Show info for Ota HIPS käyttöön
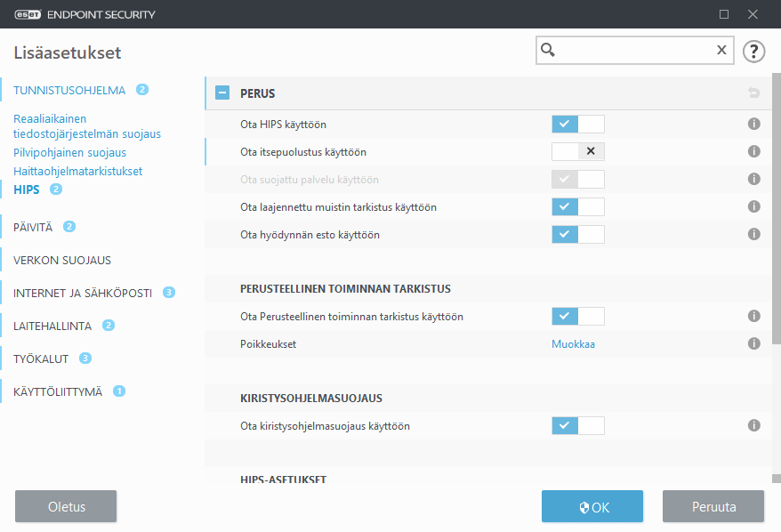 754,124
